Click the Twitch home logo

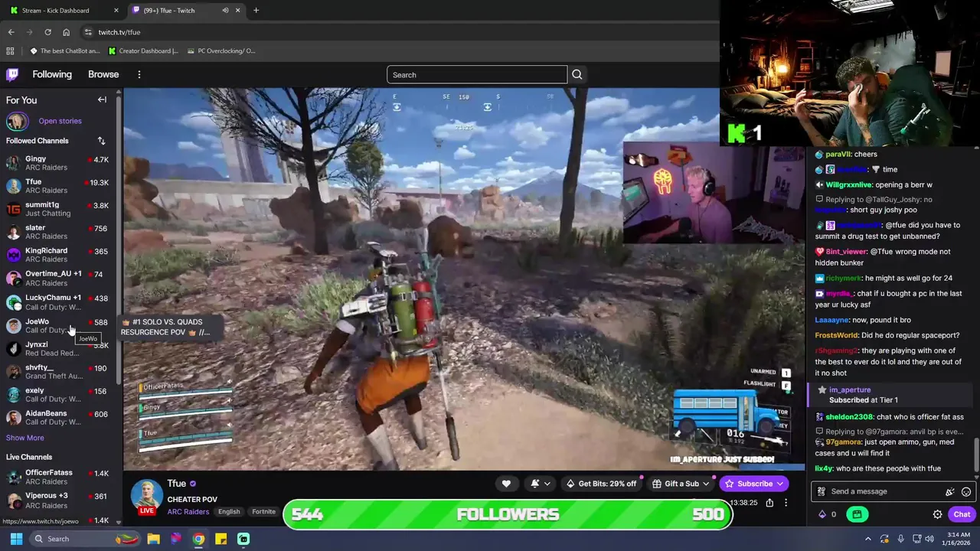[x=12, y=74]
